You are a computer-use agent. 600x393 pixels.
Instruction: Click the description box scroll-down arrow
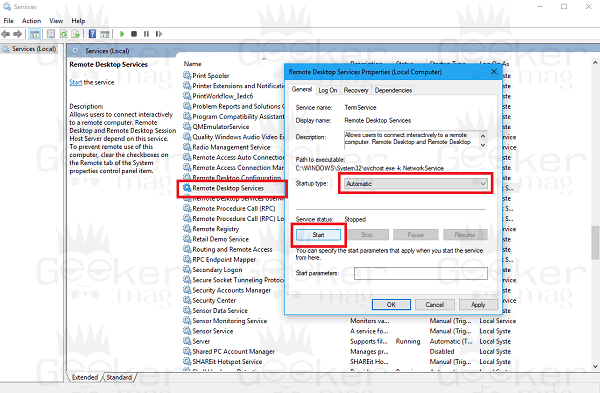pos(483,145)
